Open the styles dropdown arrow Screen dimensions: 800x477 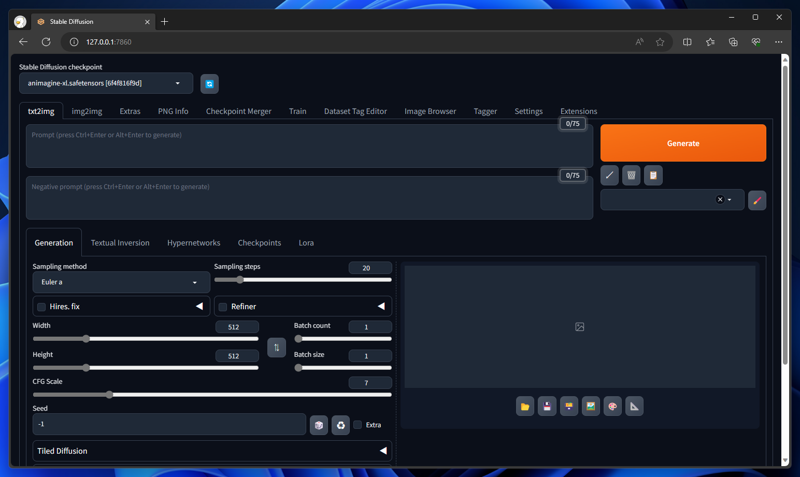click(x=730, y=200)
